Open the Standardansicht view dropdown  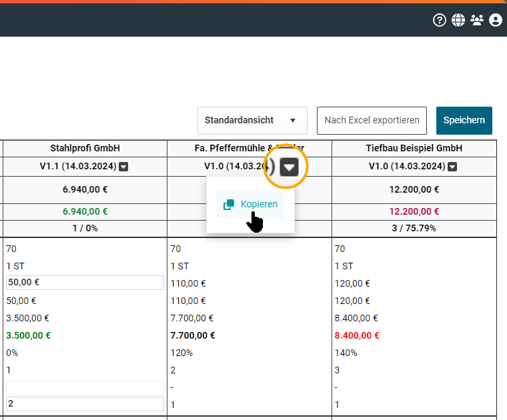[x=251, y=121]
